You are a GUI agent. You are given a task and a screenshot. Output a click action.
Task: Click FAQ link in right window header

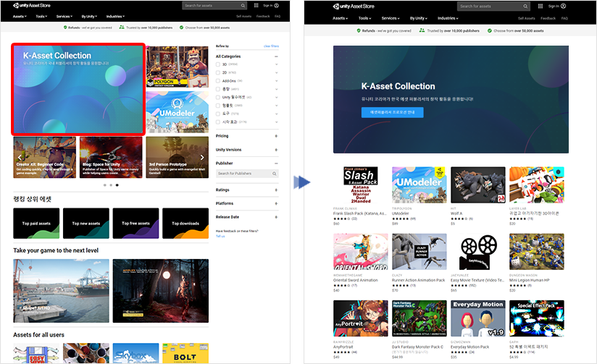tap(564, 18)
